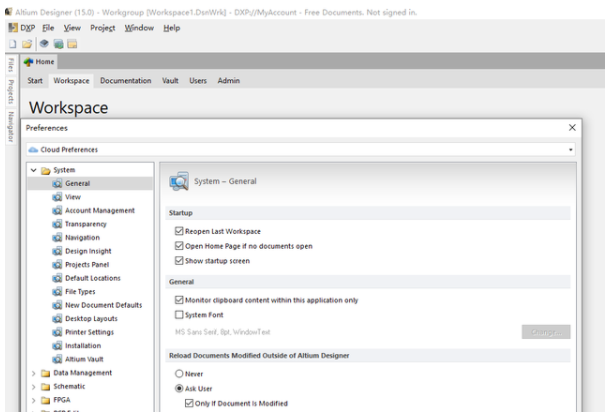
Task: Select the View preferences page
Action: click(73, 197)
